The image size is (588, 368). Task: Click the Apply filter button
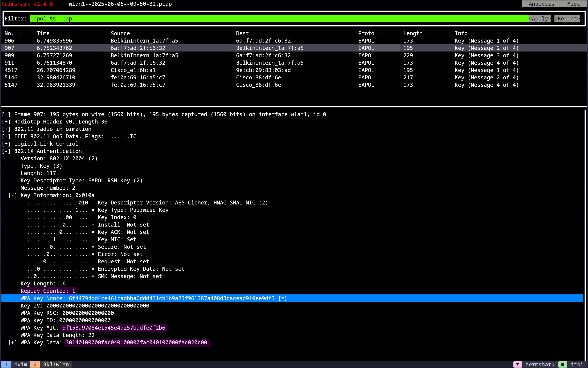[x=540, y=18]
